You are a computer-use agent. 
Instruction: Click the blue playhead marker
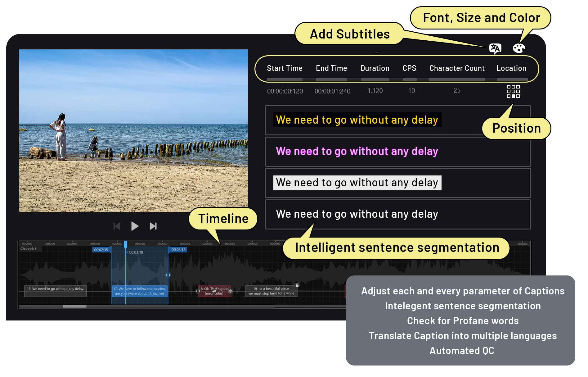point(125,244)
